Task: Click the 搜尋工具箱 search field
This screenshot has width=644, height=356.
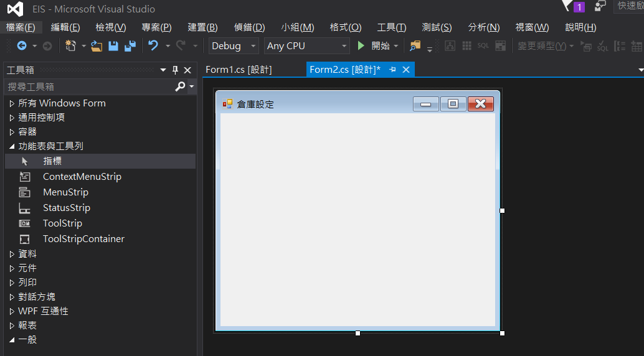Action: tap(87, 87)
